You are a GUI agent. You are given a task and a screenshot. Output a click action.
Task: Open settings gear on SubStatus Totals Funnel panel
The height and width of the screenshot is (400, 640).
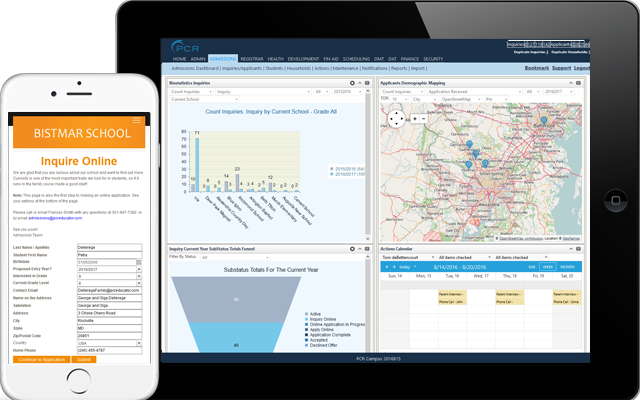point(352,249)
